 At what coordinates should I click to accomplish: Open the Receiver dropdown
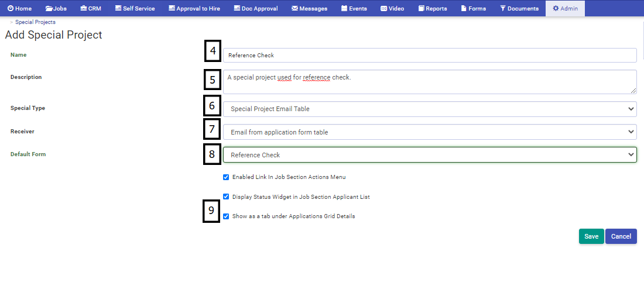coord(430,132)
